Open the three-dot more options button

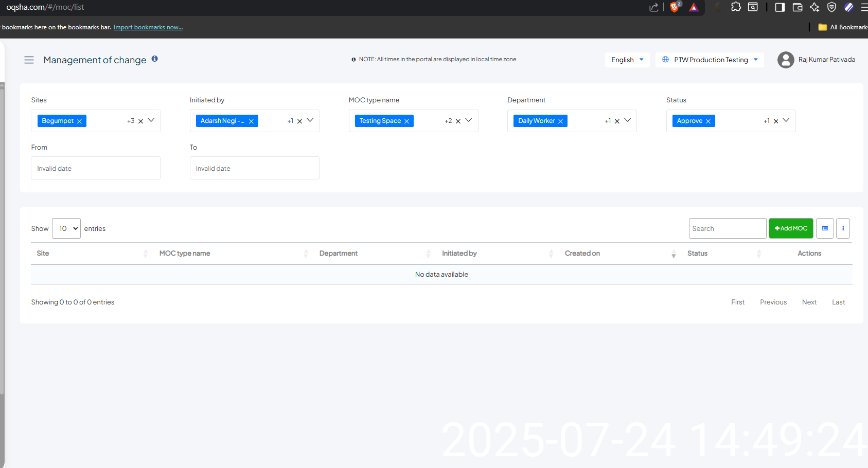(x=843, y=228)
